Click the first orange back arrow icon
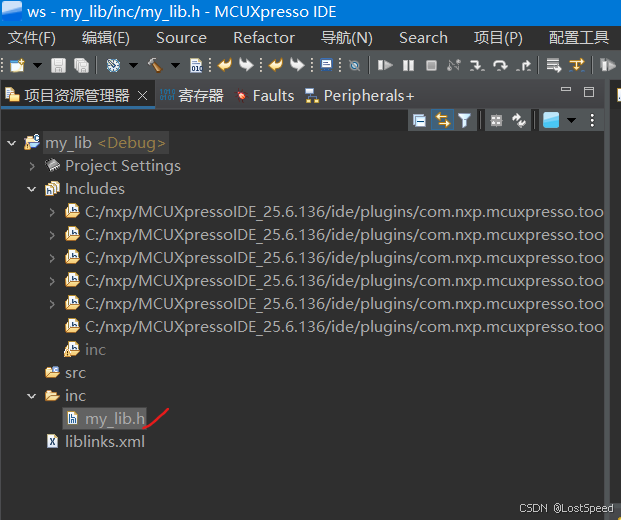 click(x=225, y=65)
